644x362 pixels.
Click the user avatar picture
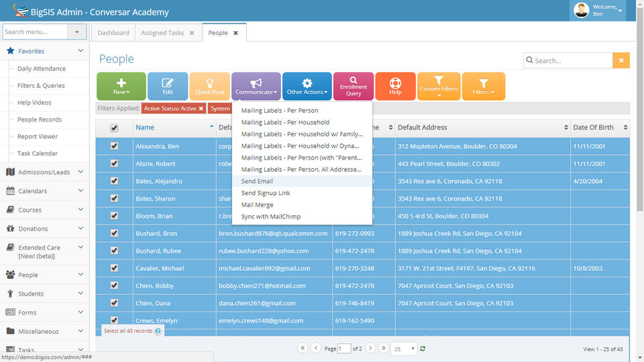pos(581,10)
